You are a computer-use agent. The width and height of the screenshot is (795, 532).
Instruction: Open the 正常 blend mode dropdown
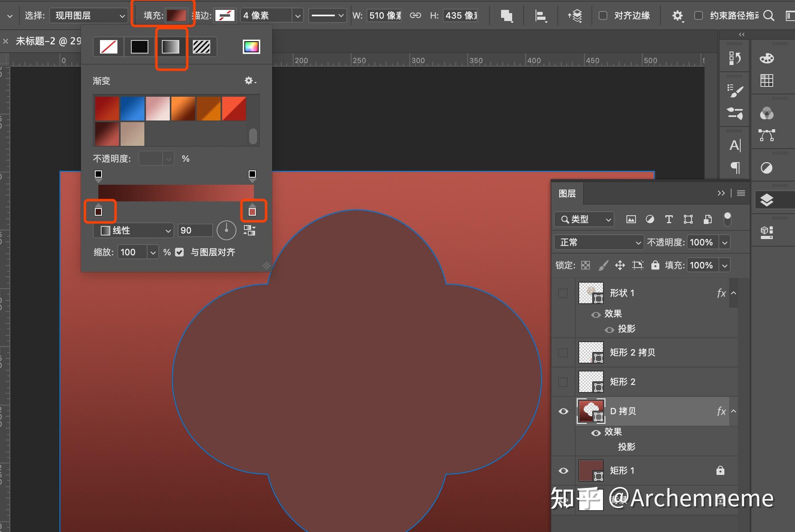coord(599,242)
